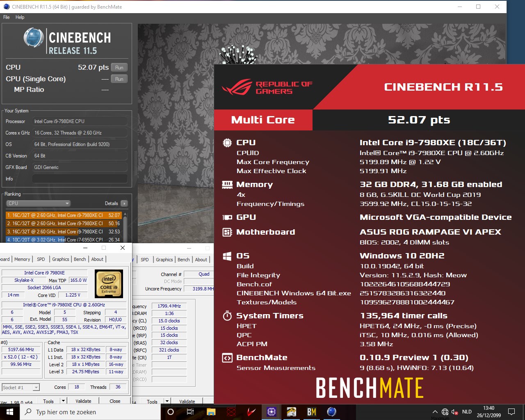Open the taskbar clock and date
The height and width of the screenshot is (420, 525).
[488, 412]
